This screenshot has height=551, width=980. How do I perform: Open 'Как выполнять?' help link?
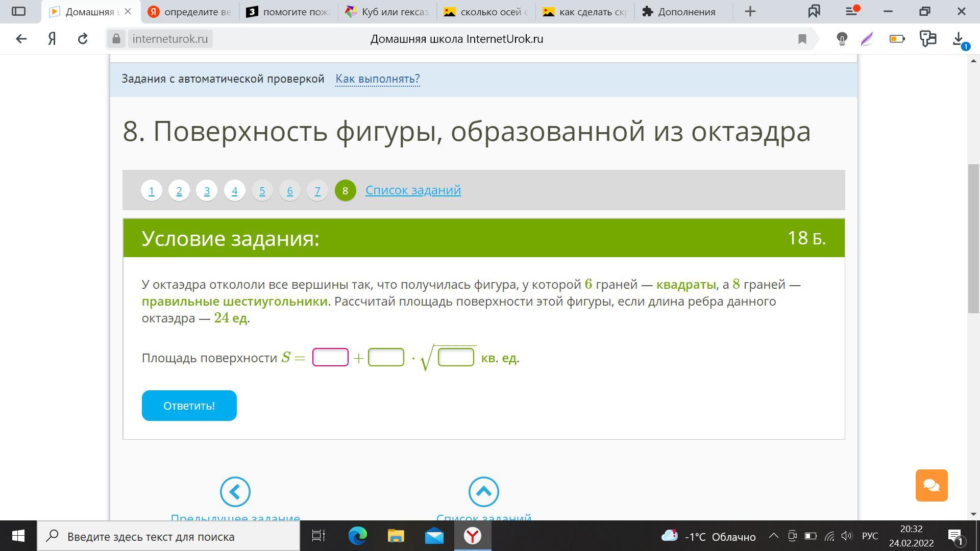click(377, 79)
